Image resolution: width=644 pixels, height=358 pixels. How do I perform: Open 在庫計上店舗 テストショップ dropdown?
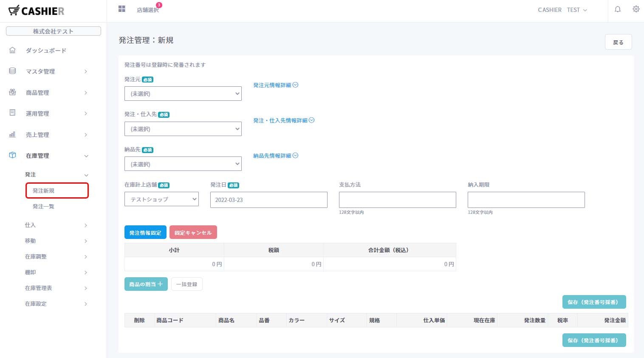[x=161, y=199]
